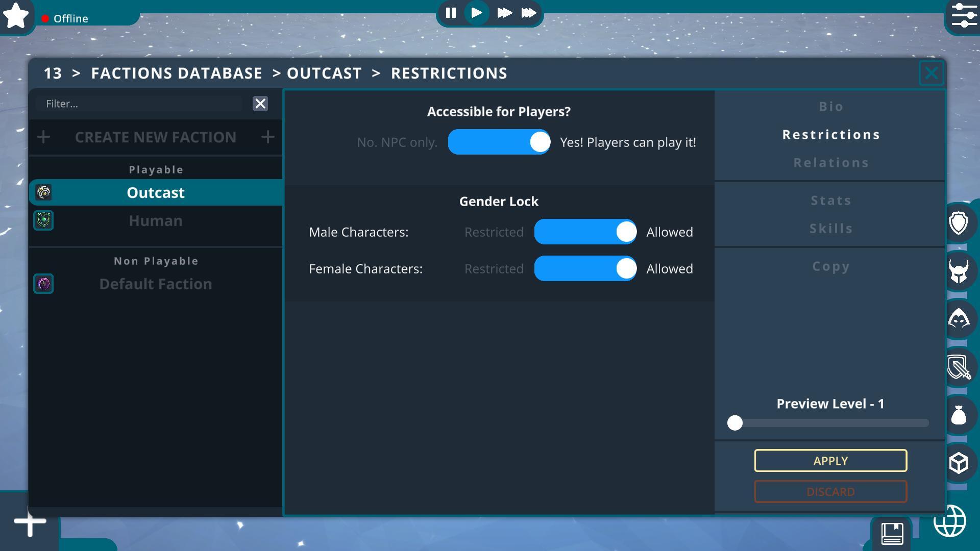Open the horned helmet icon panel
The width and height of the screenshot is (980, 551).
point(959,271)
